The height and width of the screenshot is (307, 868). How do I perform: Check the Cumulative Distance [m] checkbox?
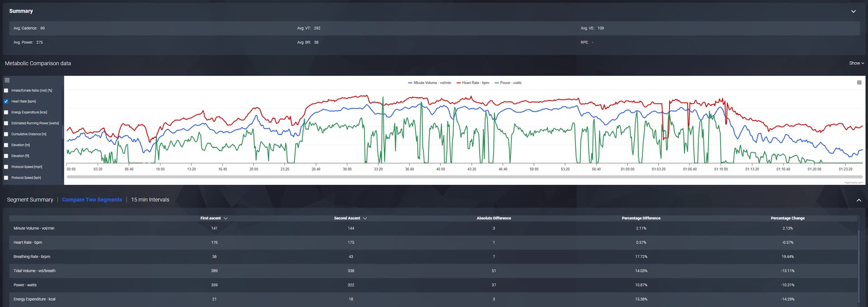coord(6,134)
